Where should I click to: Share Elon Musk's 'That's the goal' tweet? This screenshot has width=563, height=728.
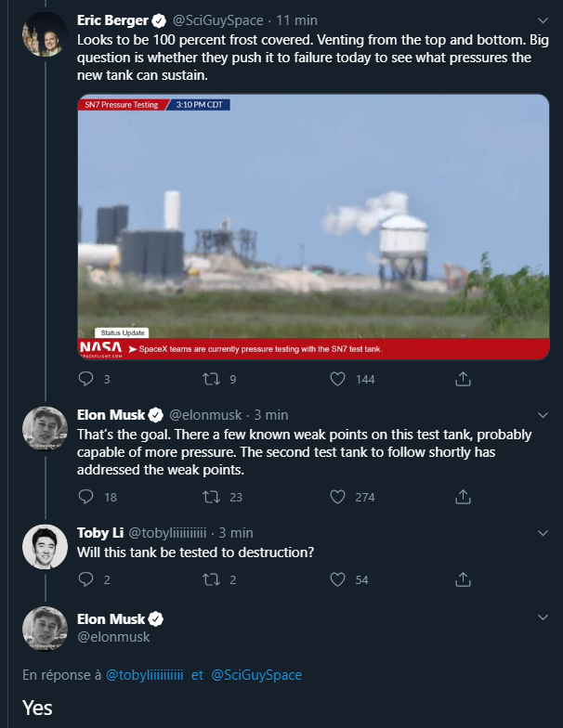462,497
